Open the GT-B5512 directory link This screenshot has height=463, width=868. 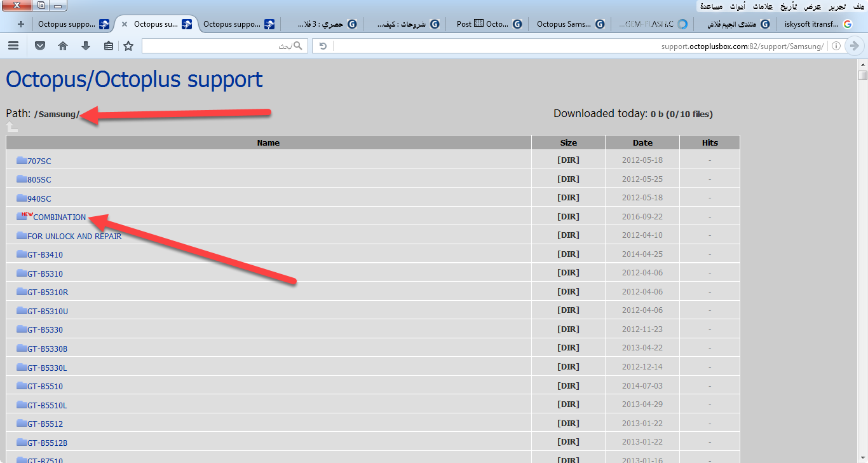tap(45, 424)
